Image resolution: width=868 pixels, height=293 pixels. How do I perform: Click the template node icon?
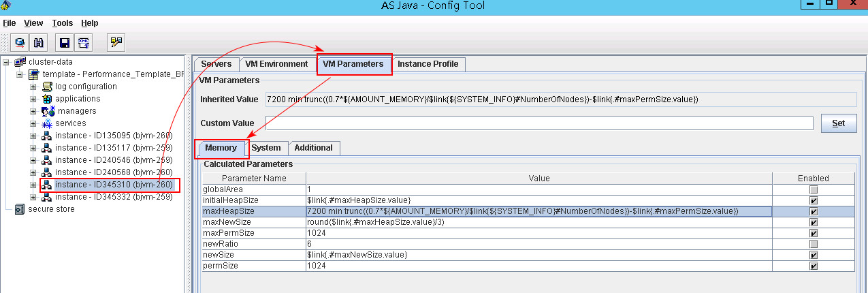pyautogui.click(x=33, y=74)
